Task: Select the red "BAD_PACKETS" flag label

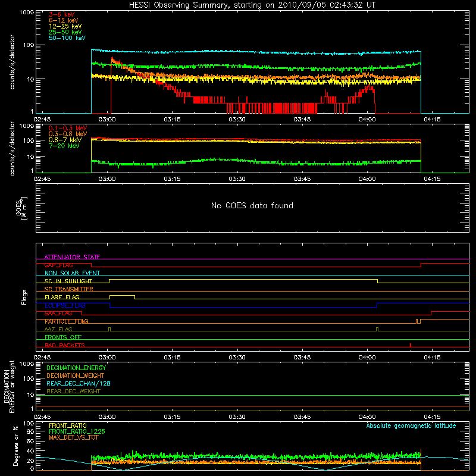Action: click(x=65, y=345)
